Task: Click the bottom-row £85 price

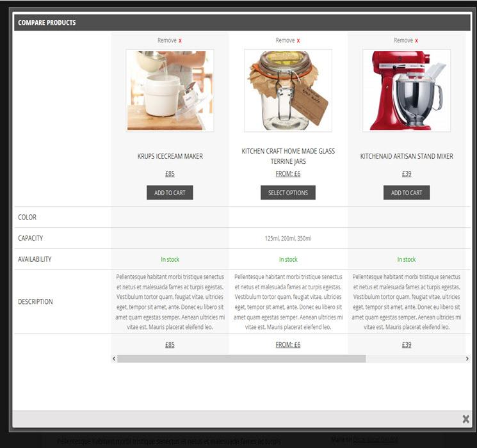Action: pos(170,344)
